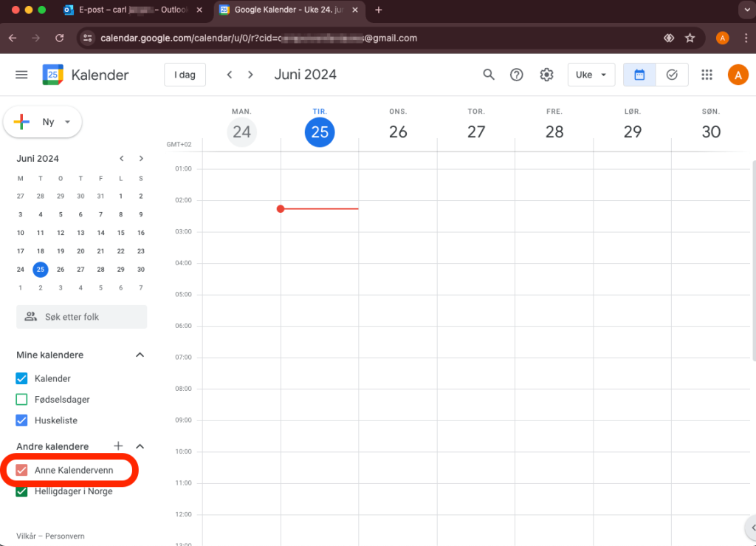Click the Søk etter folk field
This screenshot has height=546, width=756.
[x=81, y=317]
